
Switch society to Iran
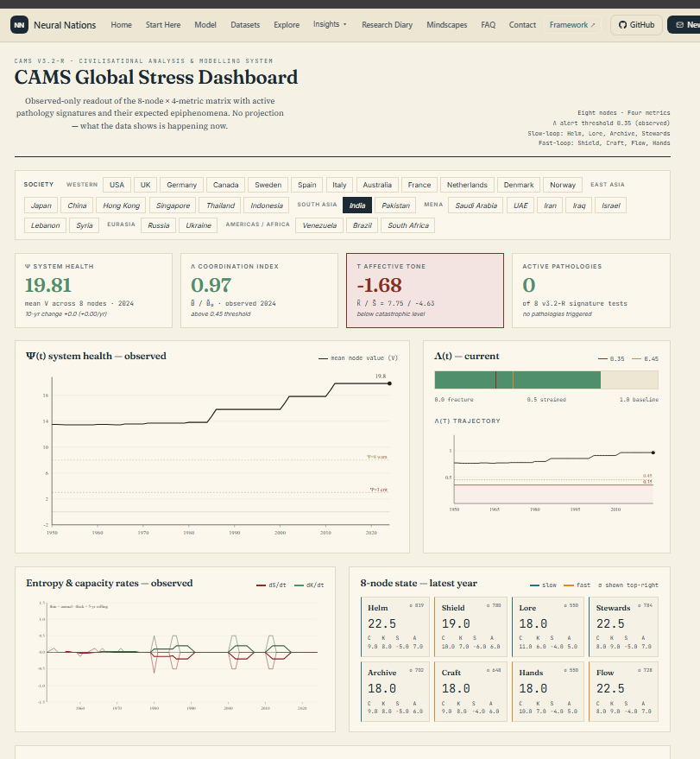coord(550,206)
